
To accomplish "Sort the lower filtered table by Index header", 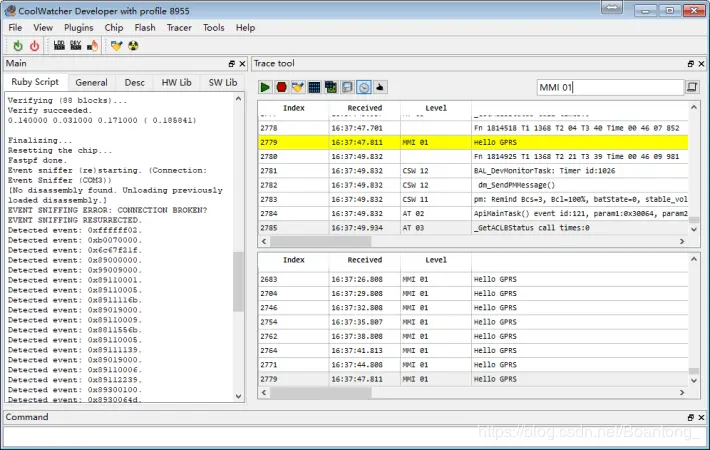I will 293,260.
